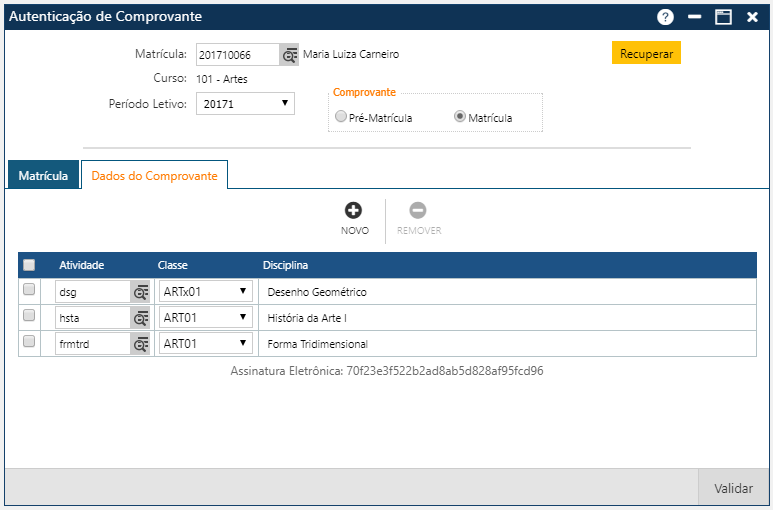Click the Matrícula search lookup icon
This screenshot has width=773, height=510.
point(289,55)
